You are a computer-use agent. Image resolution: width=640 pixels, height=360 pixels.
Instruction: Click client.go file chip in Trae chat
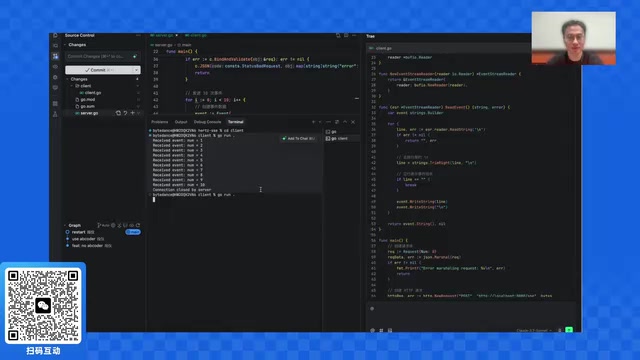tap(380, 48)
